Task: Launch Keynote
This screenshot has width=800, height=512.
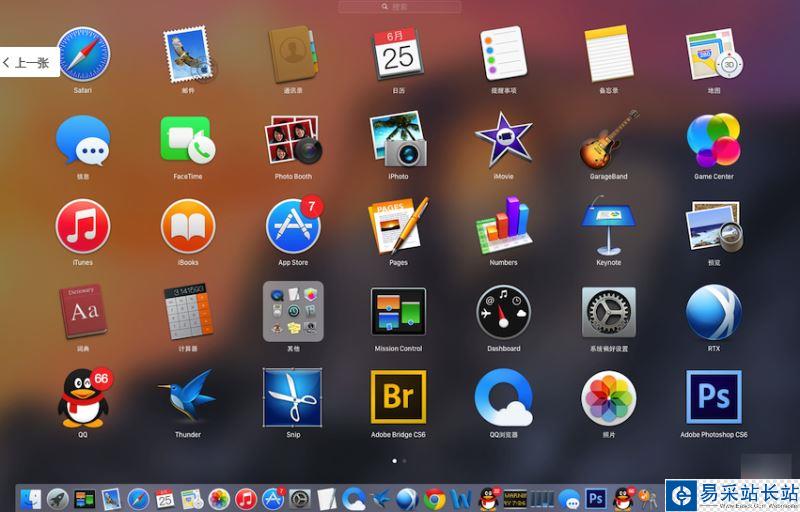Action: coord(609,226)
